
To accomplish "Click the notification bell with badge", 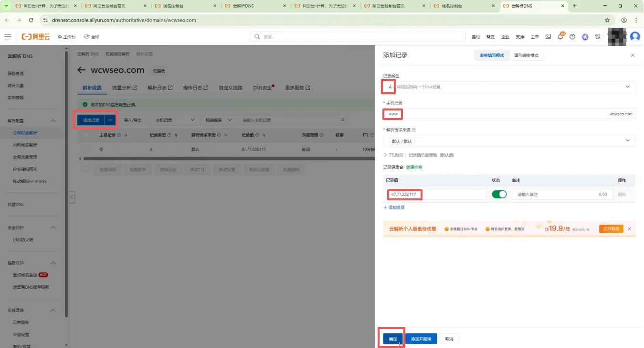I will 560,37.
